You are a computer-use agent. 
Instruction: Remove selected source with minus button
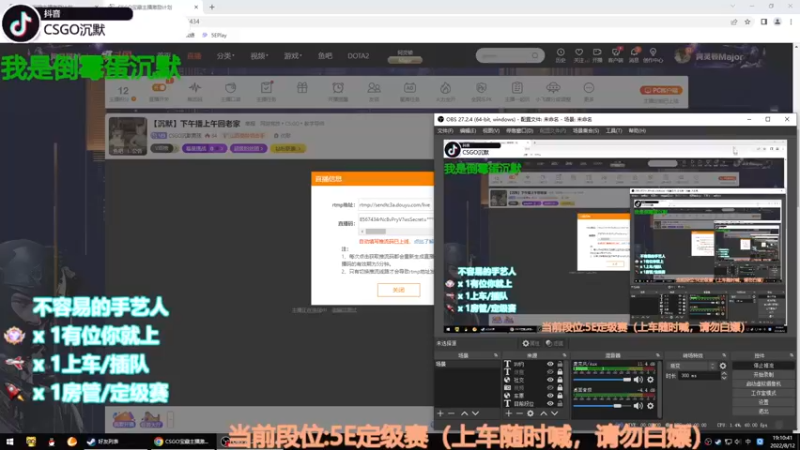(x=519, y=413)
